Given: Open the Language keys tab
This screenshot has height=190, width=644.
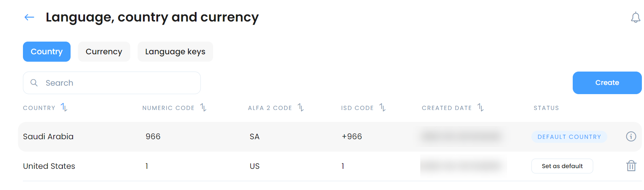Looking at the screenshot, I should coord(175,51).
